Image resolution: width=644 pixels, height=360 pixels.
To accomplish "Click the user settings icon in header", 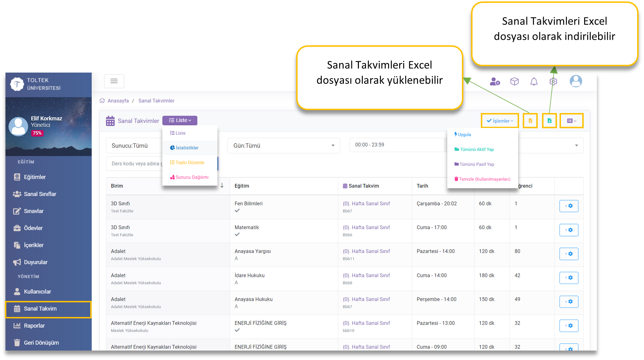I will coord(495,82).
